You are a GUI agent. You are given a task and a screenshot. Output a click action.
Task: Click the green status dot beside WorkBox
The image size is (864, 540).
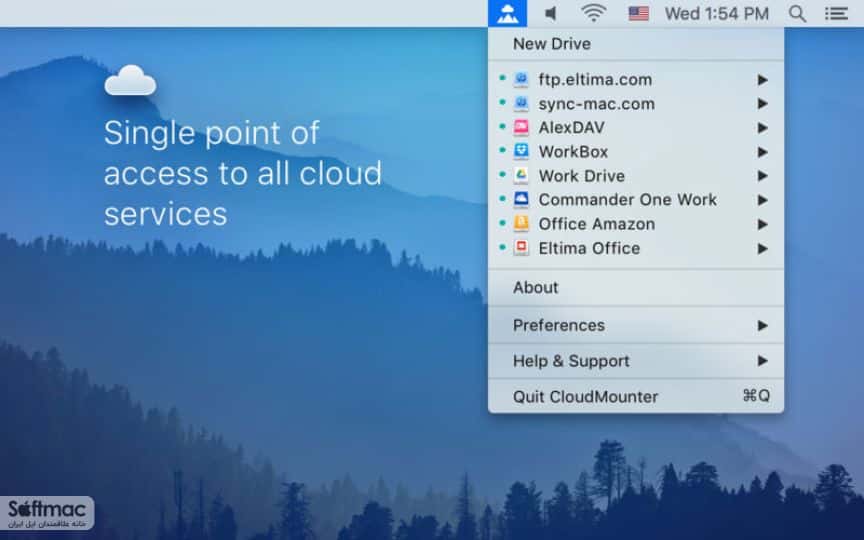pos(502,150)
